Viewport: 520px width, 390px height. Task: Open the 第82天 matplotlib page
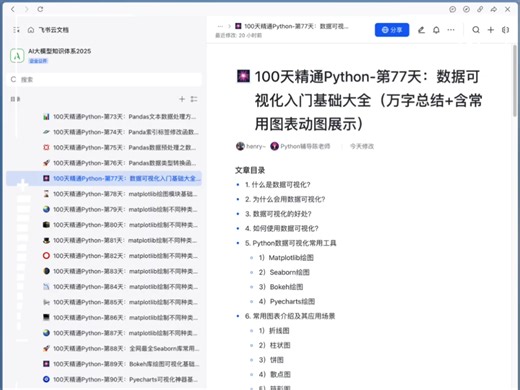[104, 256]
